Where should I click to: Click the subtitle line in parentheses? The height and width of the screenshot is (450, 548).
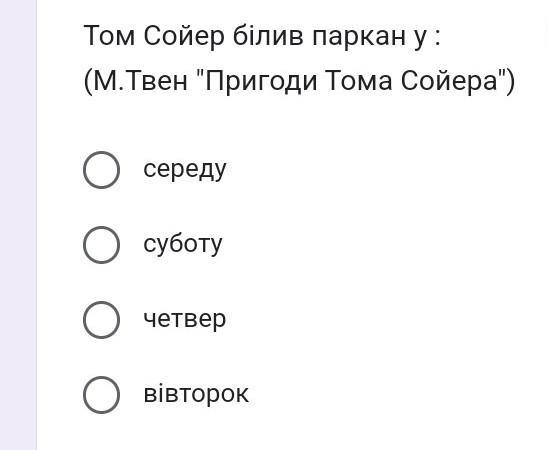[299, 81]
